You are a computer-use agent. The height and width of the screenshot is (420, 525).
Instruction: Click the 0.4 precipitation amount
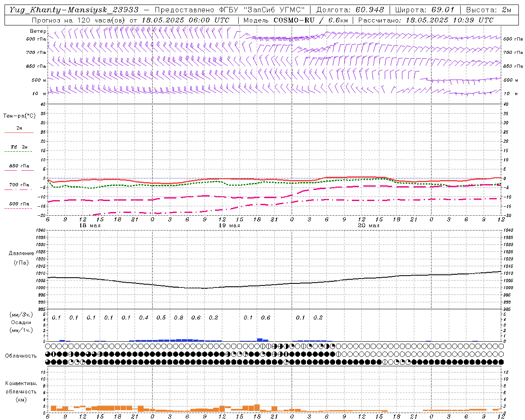point(144,318)
